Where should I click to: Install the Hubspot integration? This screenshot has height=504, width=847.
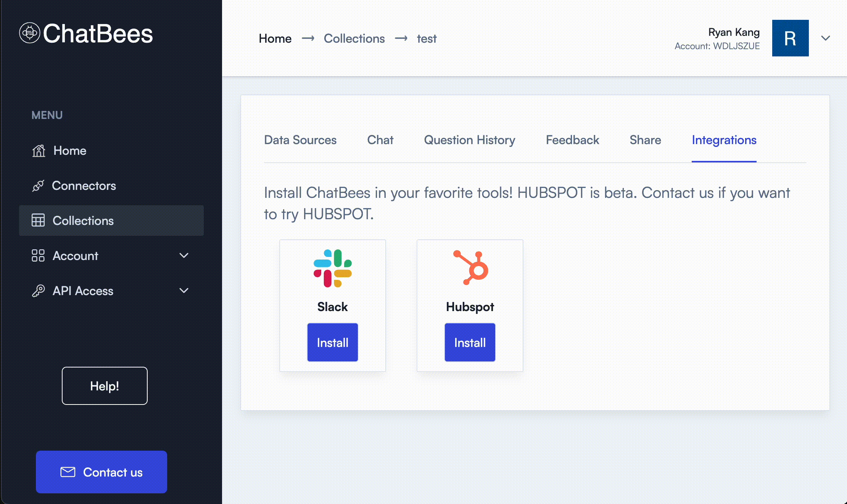click(x=470, y=342)
